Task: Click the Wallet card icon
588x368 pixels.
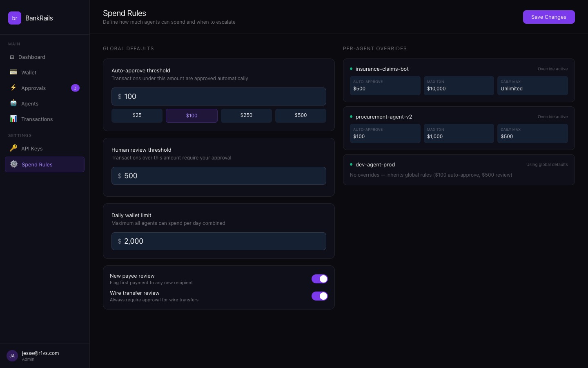Action: point(13,72)
